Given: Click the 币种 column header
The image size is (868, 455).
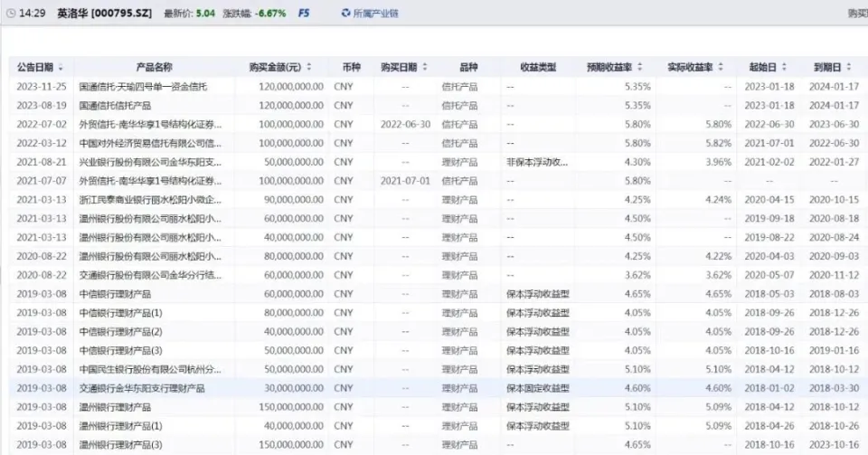Looking at the screenshot, I should click(x=351, y=68).
